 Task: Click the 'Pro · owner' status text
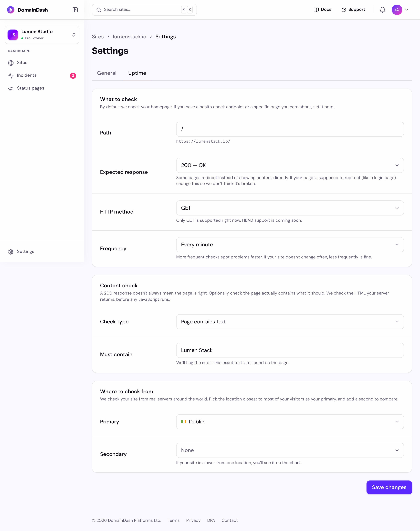pos(34,38)
